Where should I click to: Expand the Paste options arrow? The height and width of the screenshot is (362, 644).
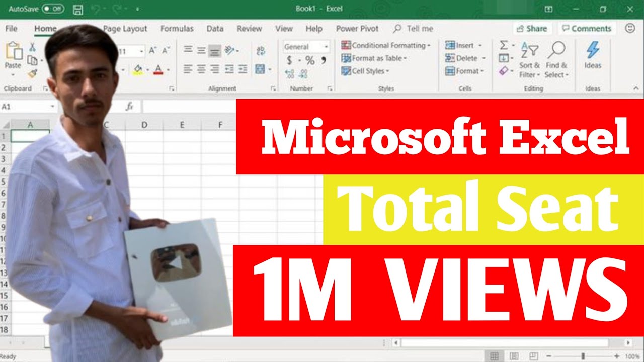[x=13, y=74]
